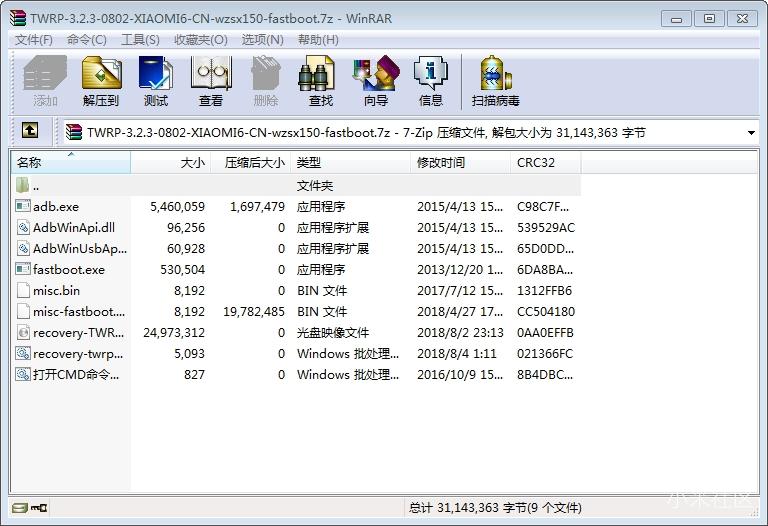Click the CRC32 value 0AA0EFFB
This screenshot has width=768, height=526.
[x=545, y=333]
